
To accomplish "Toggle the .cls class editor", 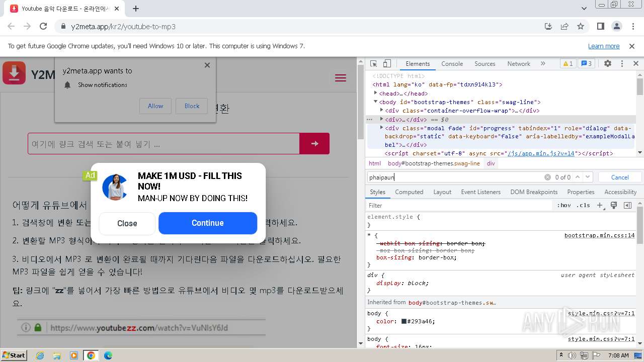I will click(583, 205).
